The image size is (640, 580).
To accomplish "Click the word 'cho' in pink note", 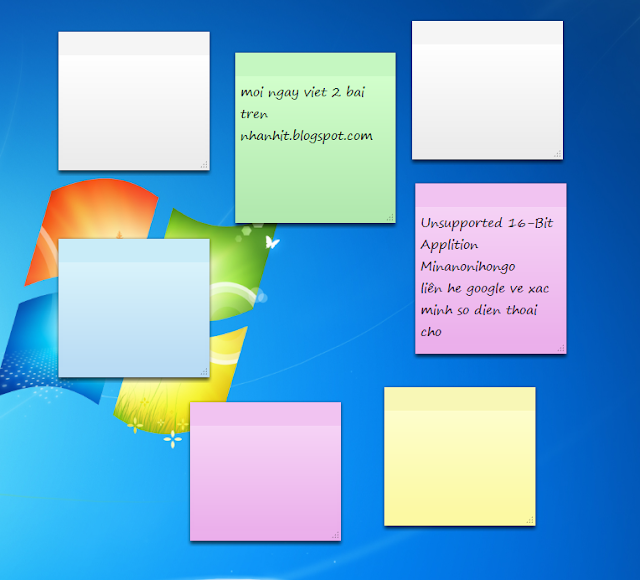I will (431, 332).
